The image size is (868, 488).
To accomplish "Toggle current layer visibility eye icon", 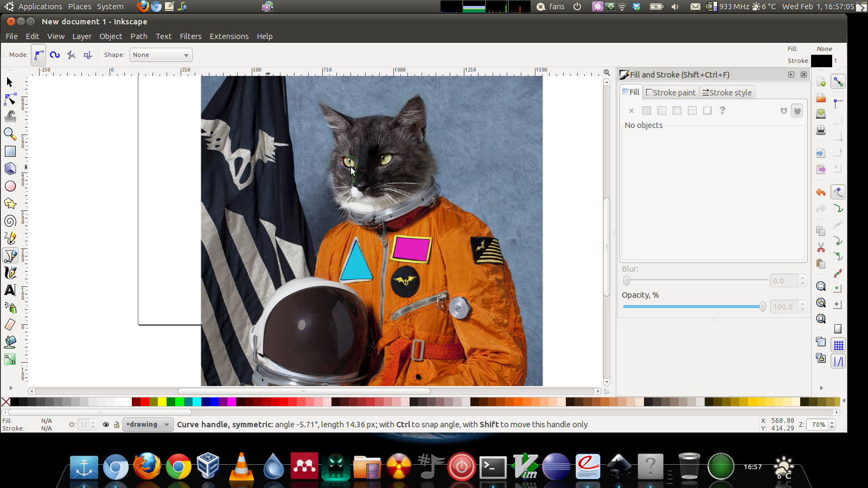I will (x=106, y=425).
